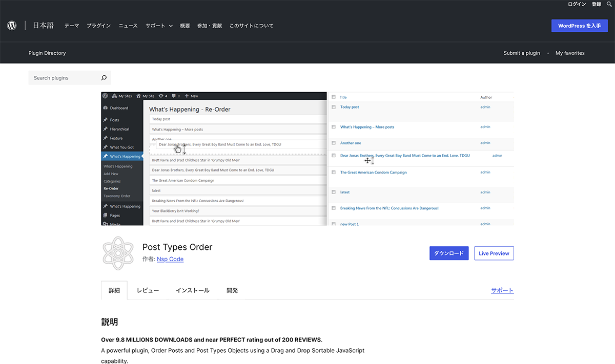The width and height of the screenshot is (615, 364).
Task: Open the Nsp Code author link
Action: (170, 259)
